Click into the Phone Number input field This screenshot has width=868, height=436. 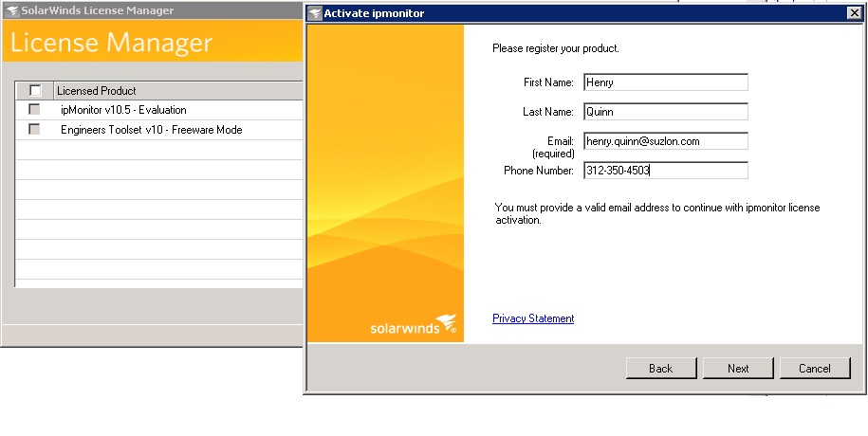[666, 171]
